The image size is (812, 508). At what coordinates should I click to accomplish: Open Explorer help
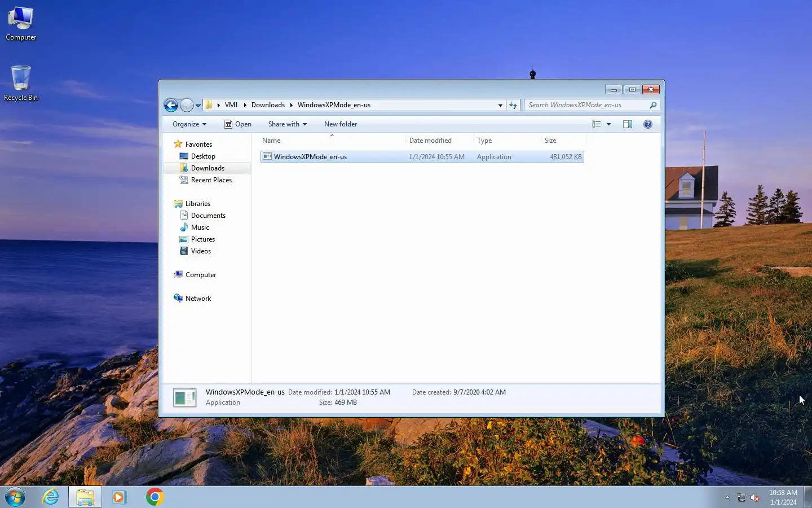(648, 124)
